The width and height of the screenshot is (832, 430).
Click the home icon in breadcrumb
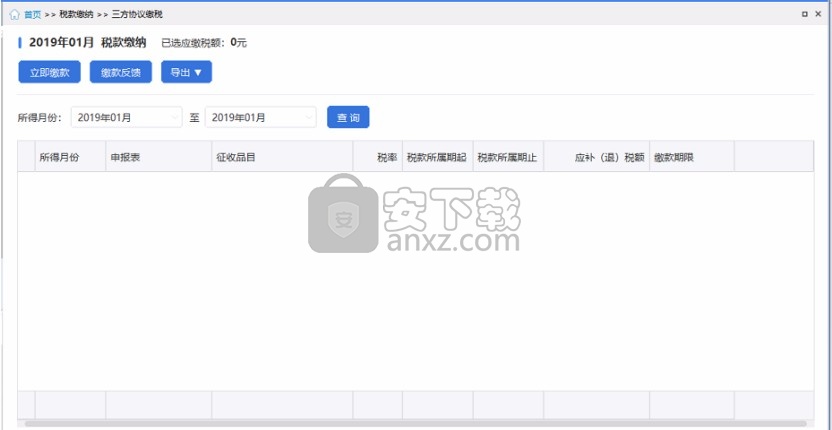[x=14, y=14]
